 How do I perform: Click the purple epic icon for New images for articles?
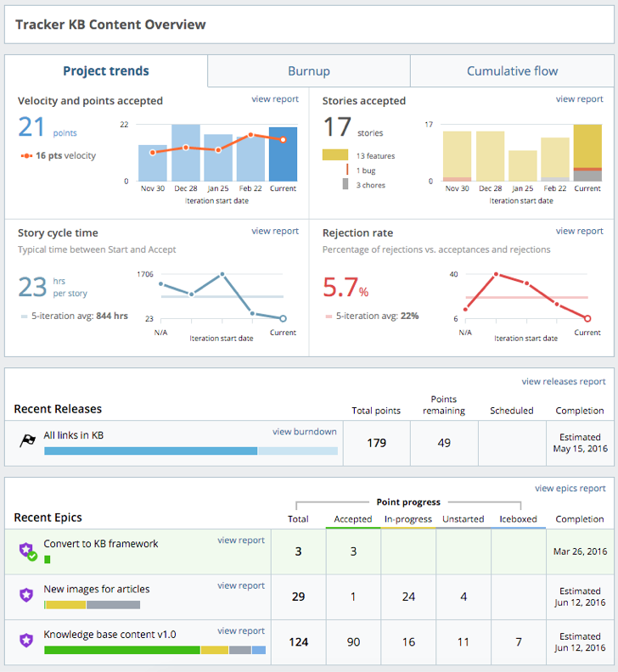click(x=27, y=596)
